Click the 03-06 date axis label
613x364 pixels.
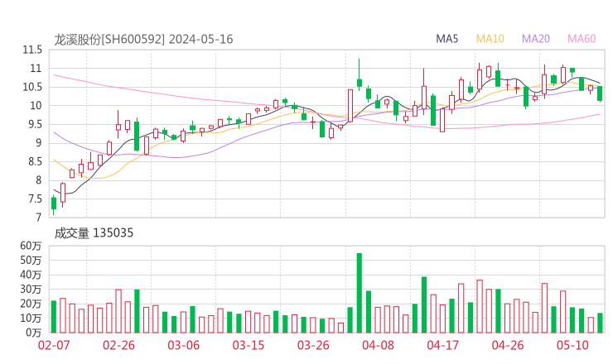pyautogui.click(x=184, y=345)
